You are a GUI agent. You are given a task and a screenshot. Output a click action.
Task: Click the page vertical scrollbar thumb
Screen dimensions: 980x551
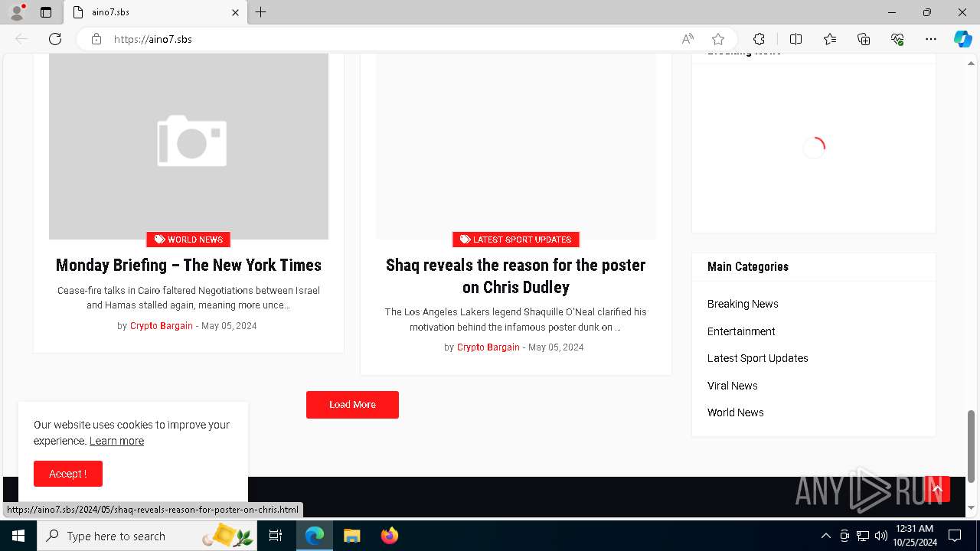pyautogui.click(x=972, y=446)
